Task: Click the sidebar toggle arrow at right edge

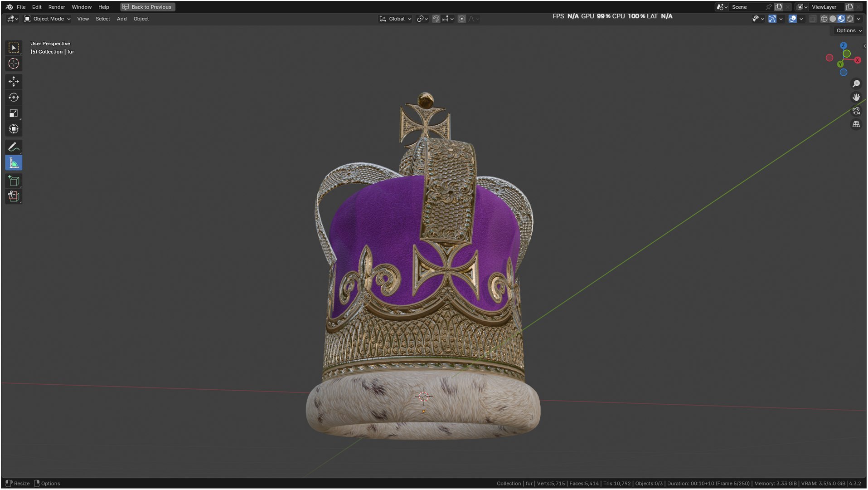Action: pyautogui.click(x=864, y=46)
